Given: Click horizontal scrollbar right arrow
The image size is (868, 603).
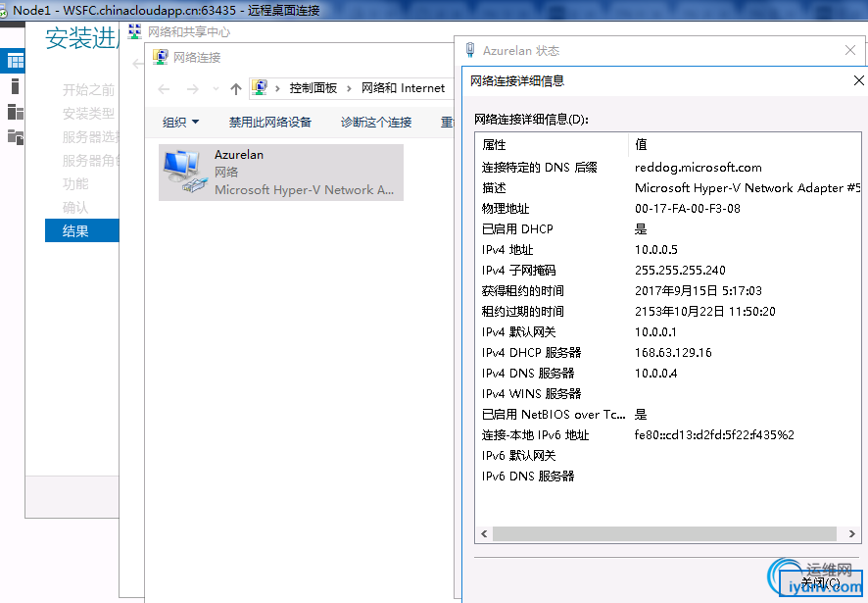Looking at the screenshot, I should 852,533.
